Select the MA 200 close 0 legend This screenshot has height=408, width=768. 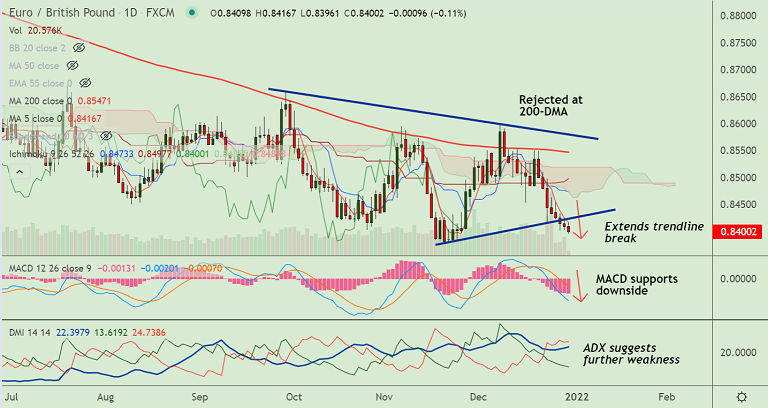(x=41, y=101)
